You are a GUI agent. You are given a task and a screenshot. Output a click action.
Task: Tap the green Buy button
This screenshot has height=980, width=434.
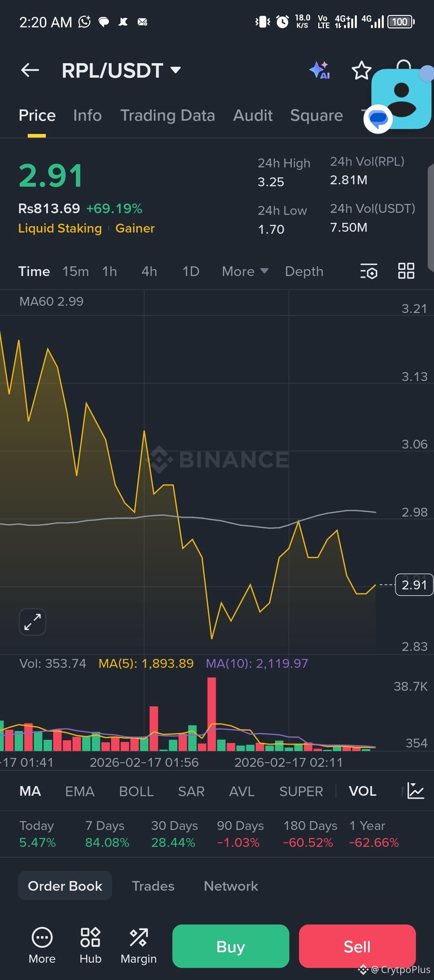(x=231, y=946)
